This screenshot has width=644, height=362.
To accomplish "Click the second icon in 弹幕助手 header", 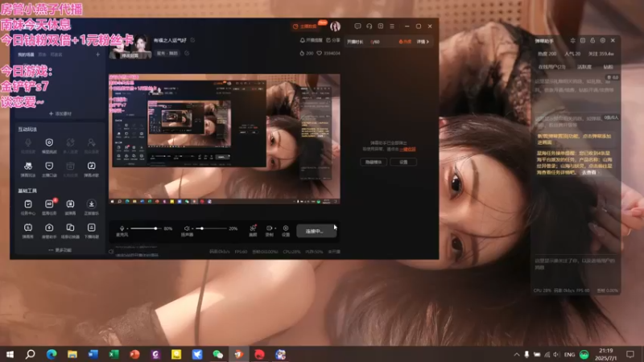I will click(x=582, y=41).
